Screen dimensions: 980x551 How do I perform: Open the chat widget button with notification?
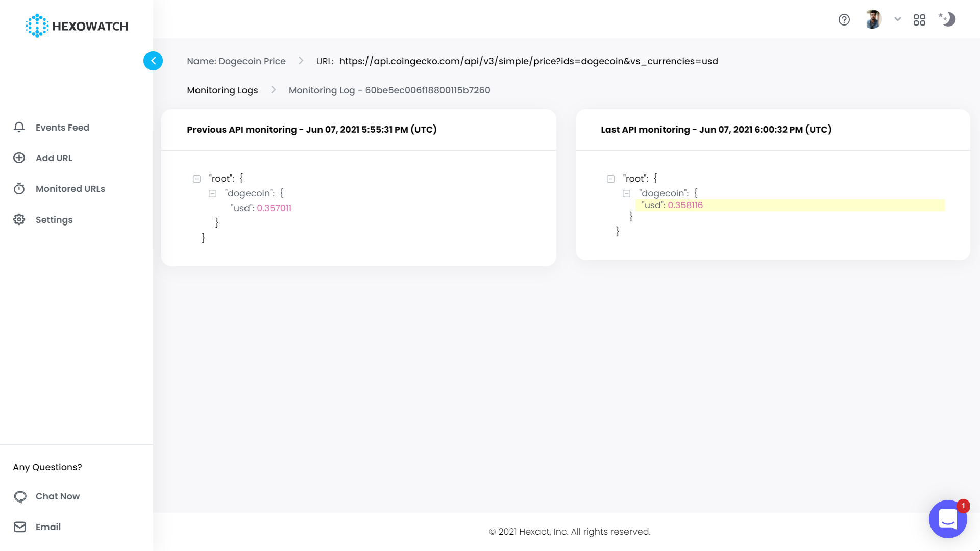coord(948,519)
